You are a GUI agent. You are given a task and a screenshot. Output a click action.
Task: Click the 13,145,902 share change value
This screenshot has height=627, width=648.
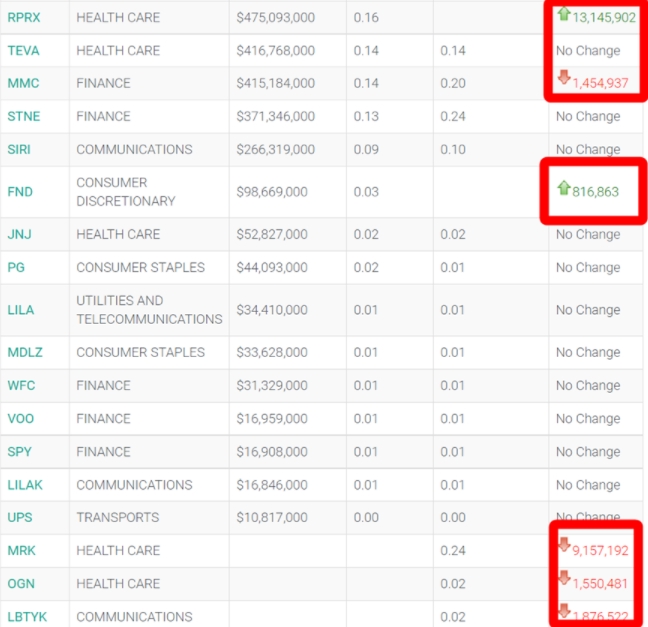click(x=604, y=17)
